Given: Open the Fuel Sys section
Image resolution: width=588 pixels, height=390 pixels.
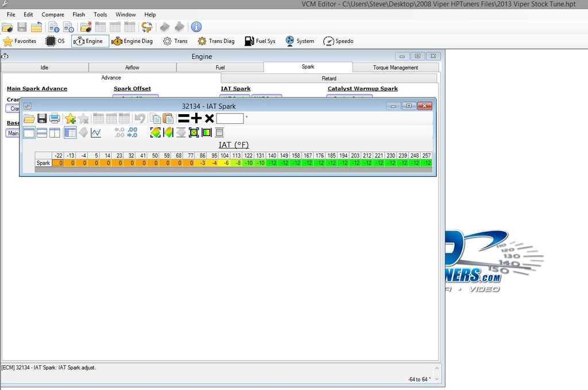Looking at the screenshot, I should (260, 41).
